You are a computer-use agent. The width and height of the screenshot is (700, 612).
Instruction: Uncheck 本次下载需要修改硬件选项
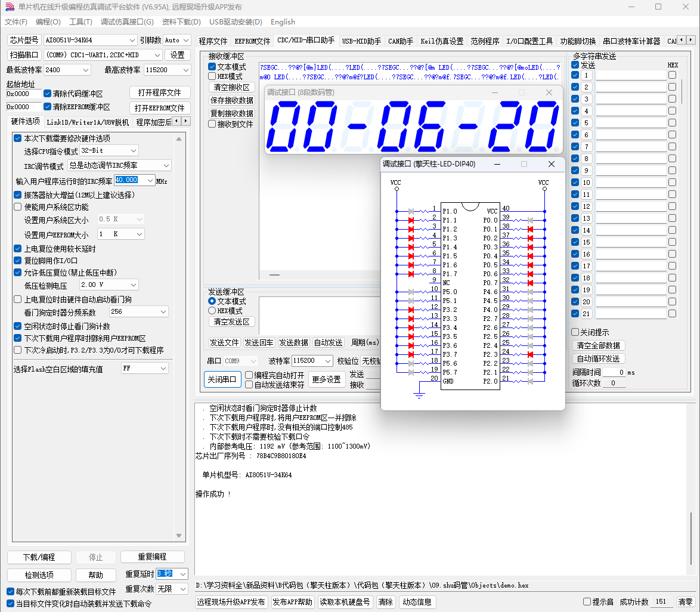[x=18, y=138]
